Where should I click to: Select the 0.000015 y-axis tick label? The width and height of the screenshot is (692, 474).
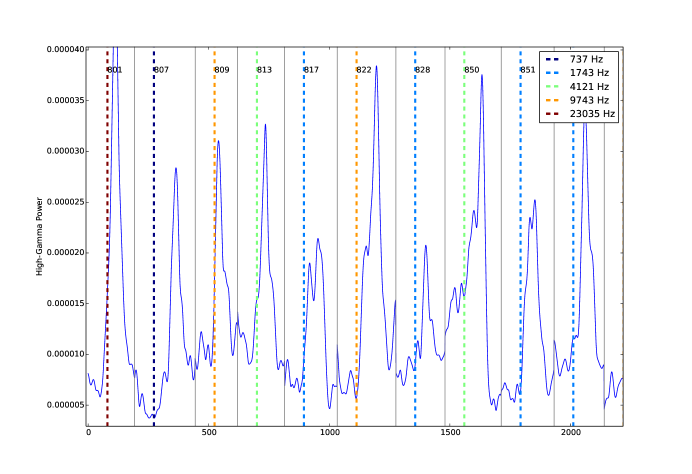[65, 304]
